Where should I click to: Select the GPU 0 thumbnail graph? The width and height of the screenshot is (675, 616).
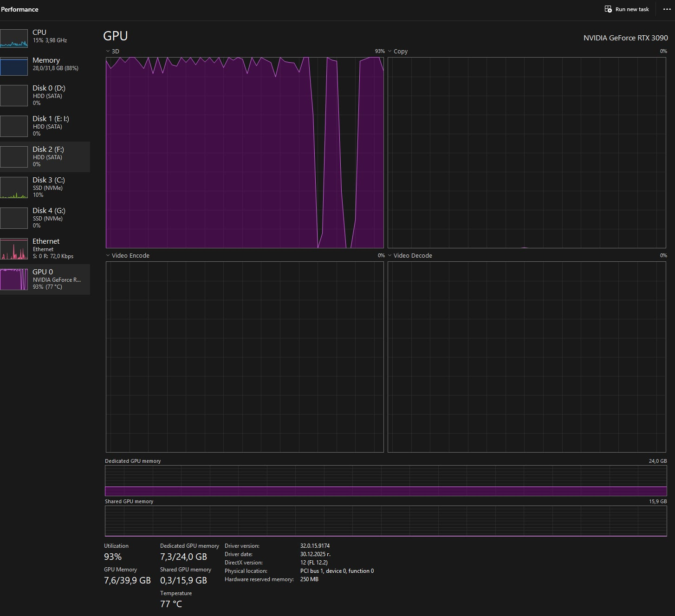[x=14, y=279]
